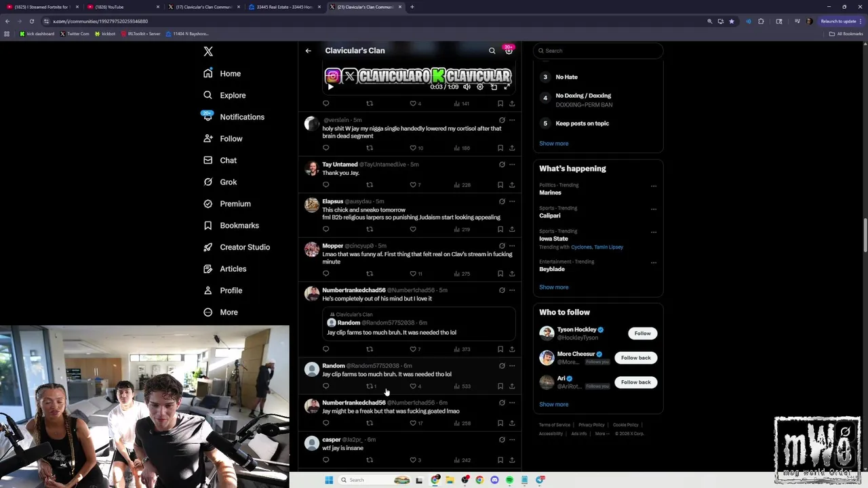Enter fullscreen on the video
The height and width of the screenshot is (488, 868).
pyautogui.click(x=507, y=87)
